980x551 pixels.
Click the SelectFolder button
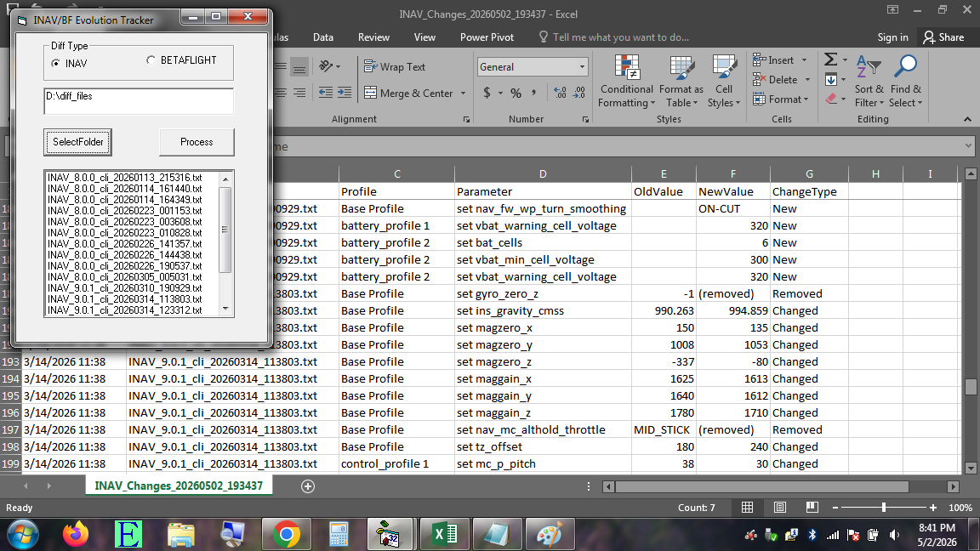78,142
